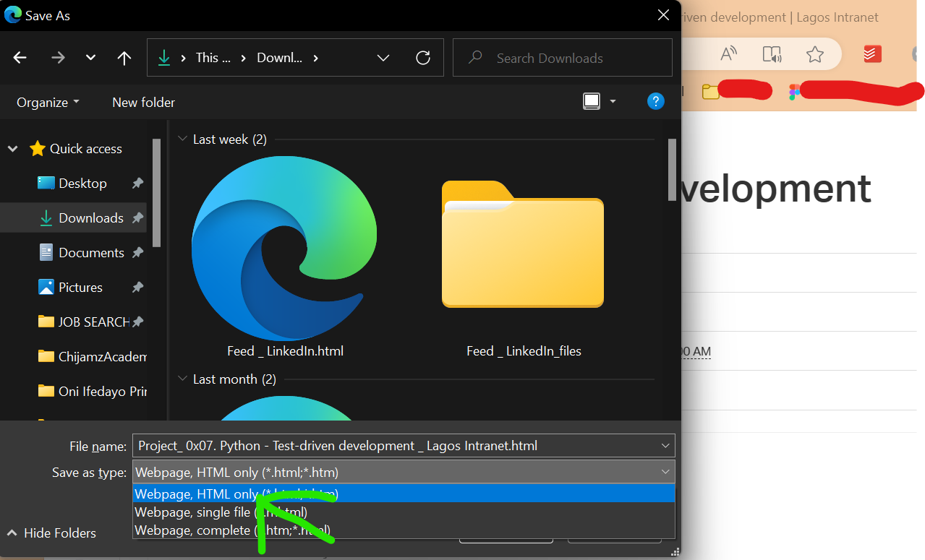925x560 pixels.
Task: Select Quick access in navigation pane
Action: [x=76, y=149]
